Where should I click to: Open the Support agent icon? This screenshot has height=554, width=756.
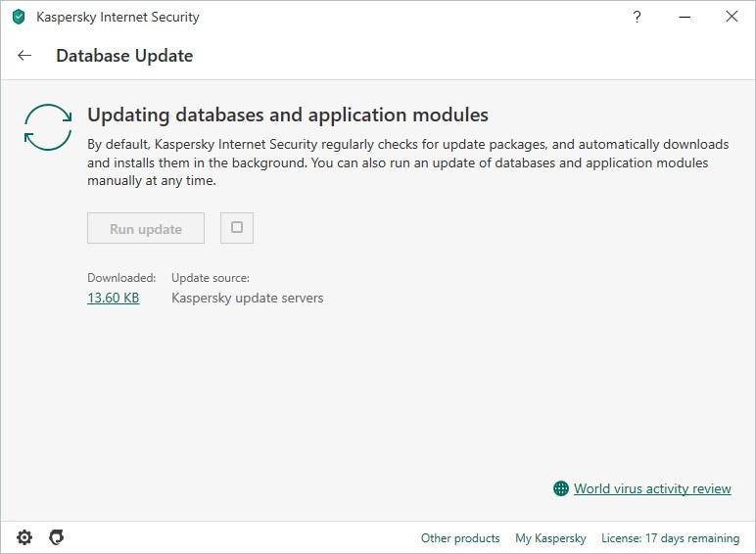[57, 537]
